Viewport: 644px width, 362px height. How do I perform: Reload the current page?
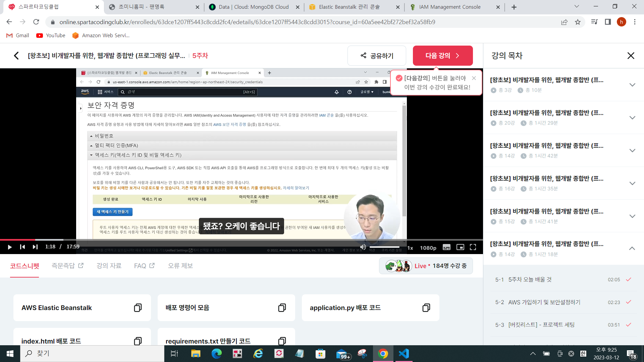point(36,22)
